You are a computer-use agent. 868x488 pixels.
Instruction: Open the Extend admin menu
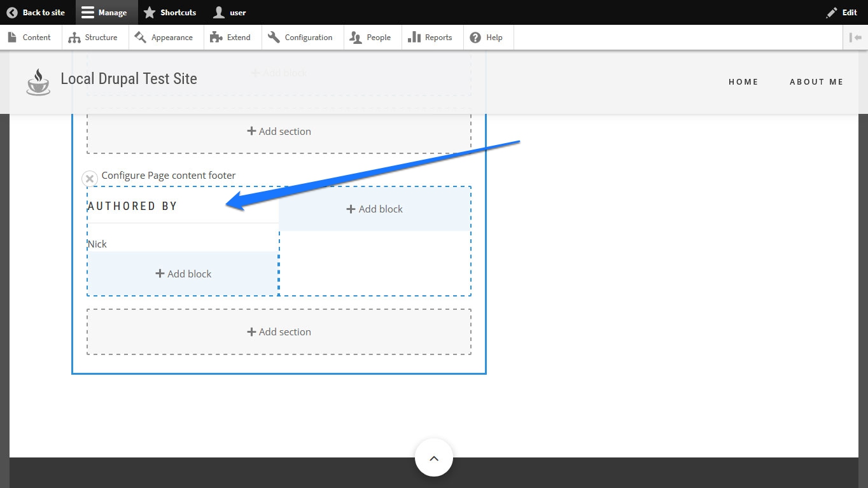click(x=232, y=38)
